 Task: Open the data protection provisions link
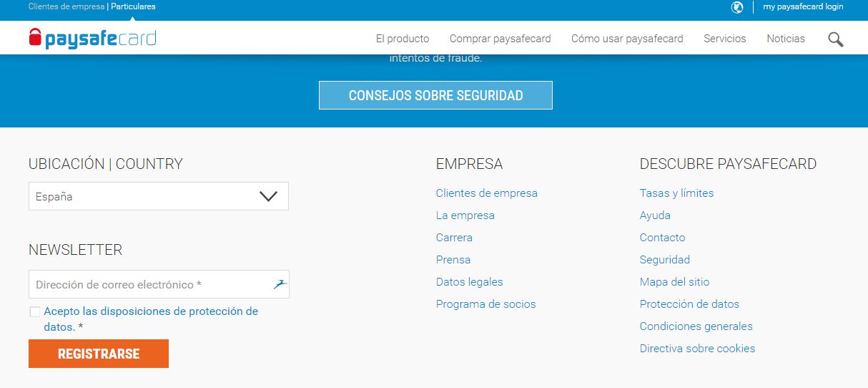[151, 319]
